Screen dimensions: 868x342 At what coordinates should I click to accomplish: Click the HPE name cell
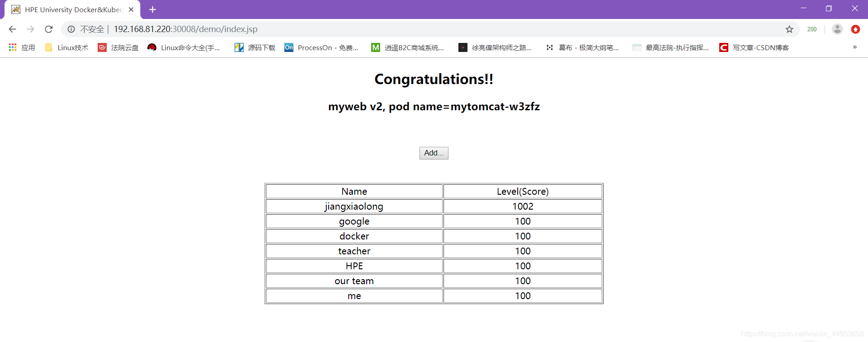coord(354,266)
